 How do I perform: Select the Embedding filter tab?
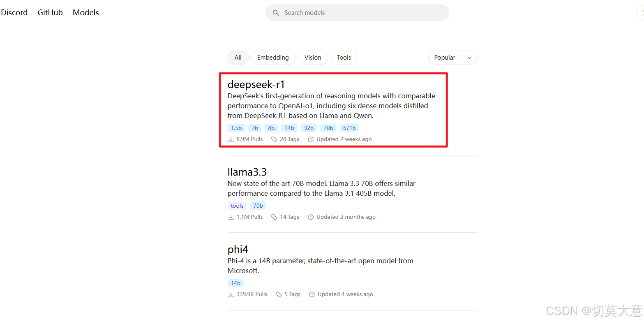point(273,58)
